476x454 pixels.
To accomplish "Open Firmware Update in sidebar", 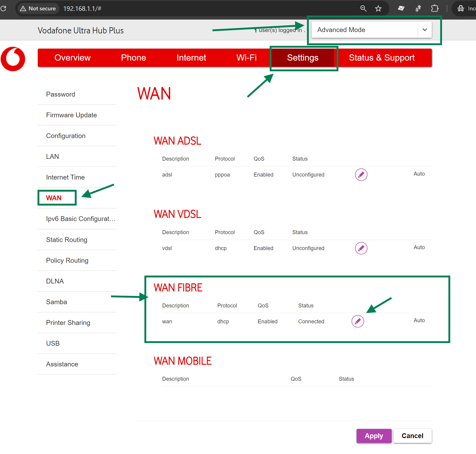I will pos(77,115).
